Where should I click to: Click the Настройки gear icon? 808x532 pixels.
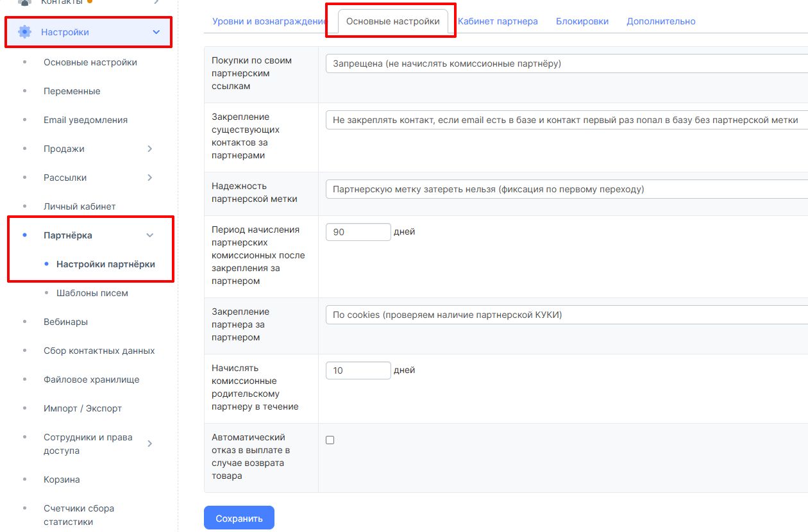(24, 32)
